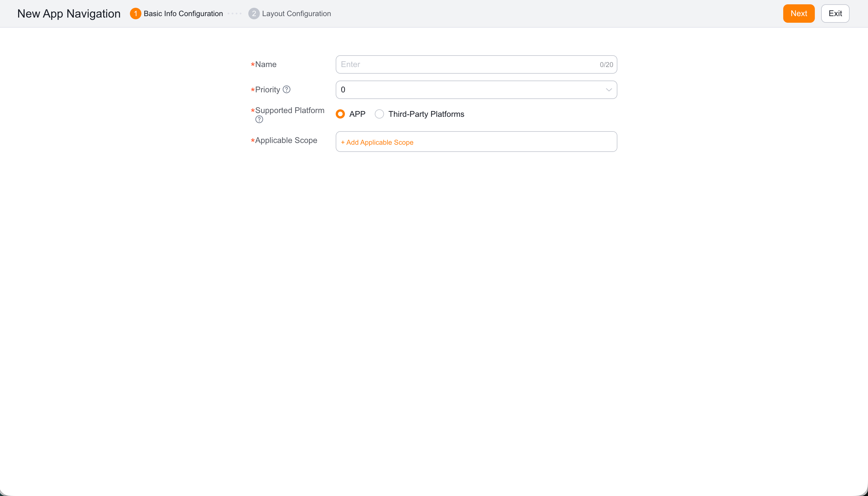868x496 pixels.
Task: Click the Name field label
Action: (x=266, y=64)
